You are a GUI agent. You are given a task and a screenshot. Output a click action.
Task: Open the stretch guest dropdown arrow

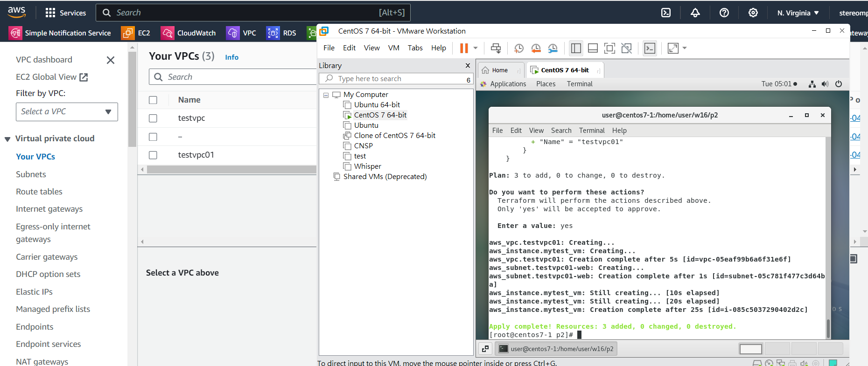(x=685, y=48)
